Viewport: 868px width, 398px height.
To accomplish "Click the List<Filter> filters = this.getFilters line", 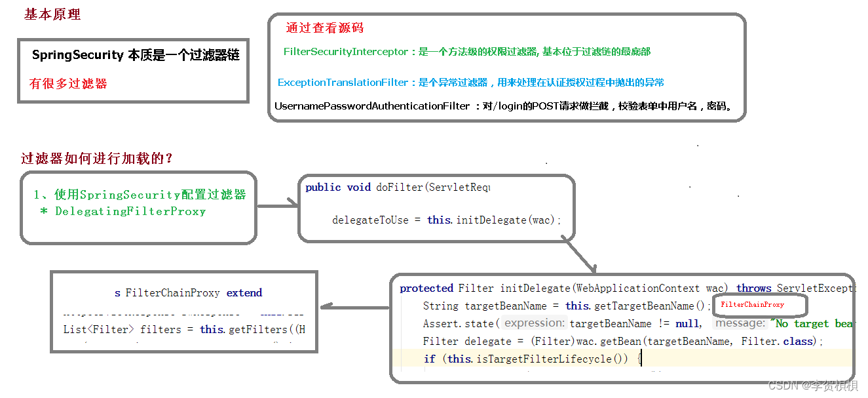I will (x=184, y=330).
